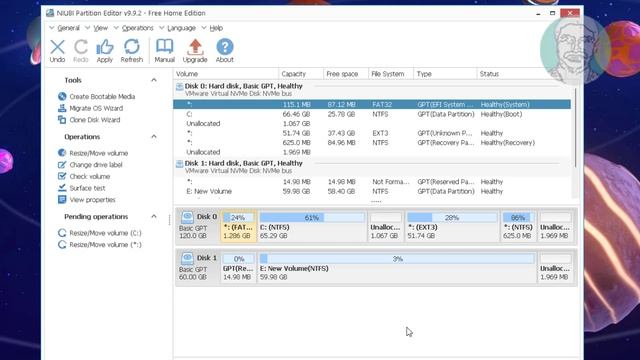
Task: Click the Upgrade arrow icon
Action: click(x=195, y=47)
